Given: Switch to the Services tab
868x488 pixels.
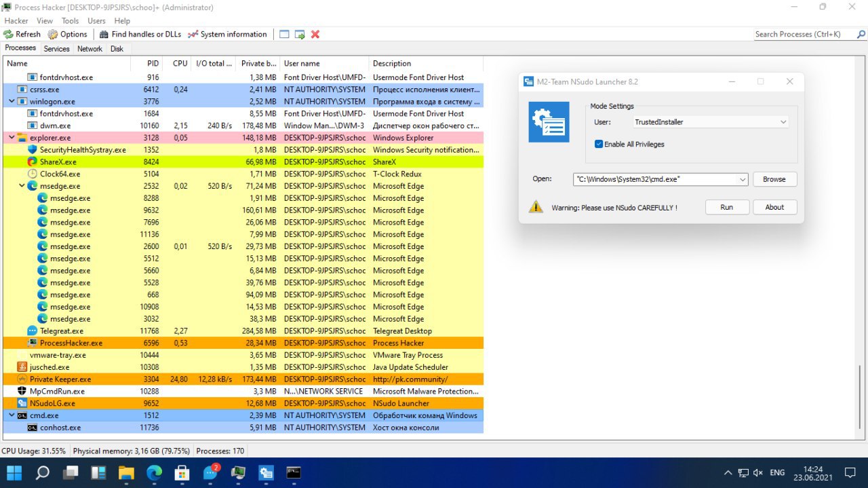Looking at the screenshot, I should tap(57, 49).
